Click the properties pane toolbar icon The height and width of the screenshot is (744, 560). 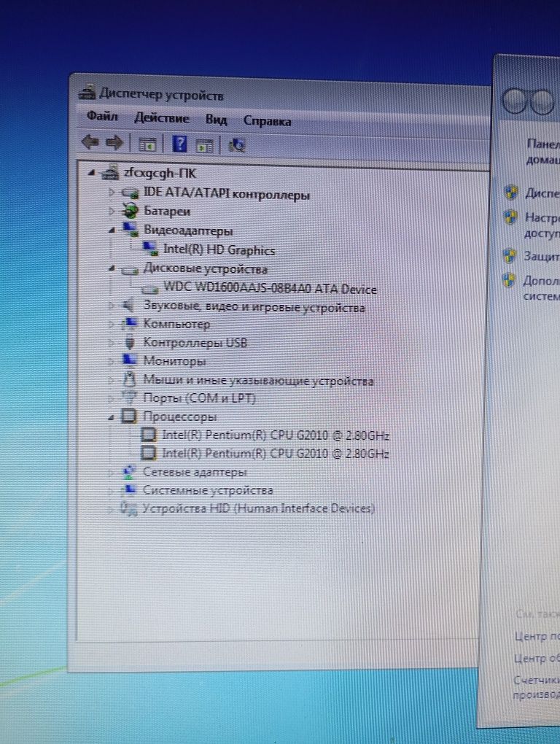(204, 146)
